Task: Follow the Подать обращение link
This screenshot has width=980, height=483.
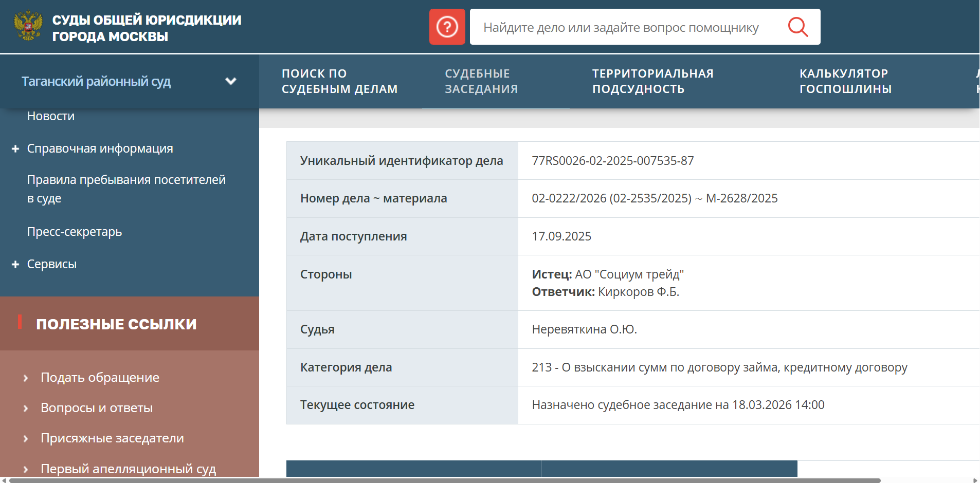Action: coord(100,378)
